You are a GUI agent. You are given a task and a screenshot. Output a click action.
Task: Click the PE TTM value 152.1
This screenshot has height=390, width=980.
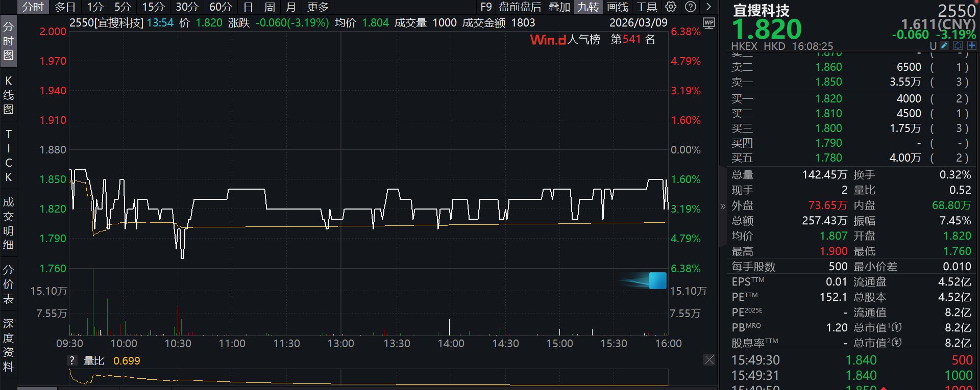click(x=833, y=297)
